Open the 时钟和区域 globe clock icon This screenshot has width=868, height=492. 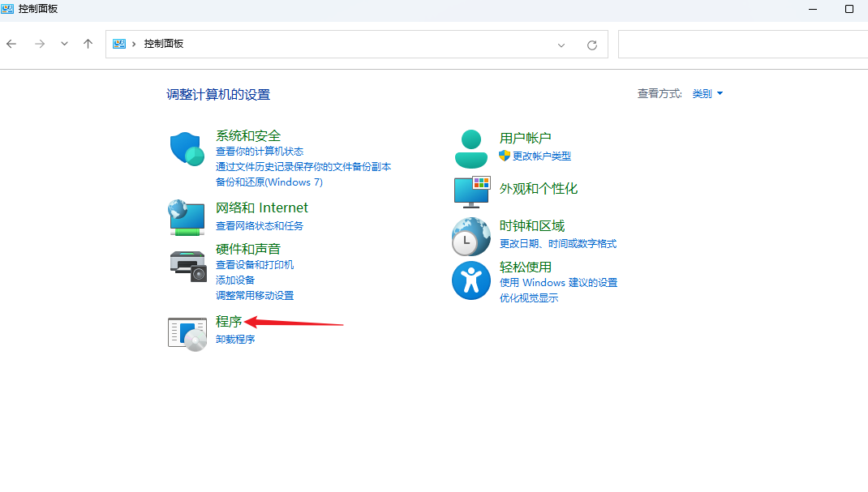point(471,237)
